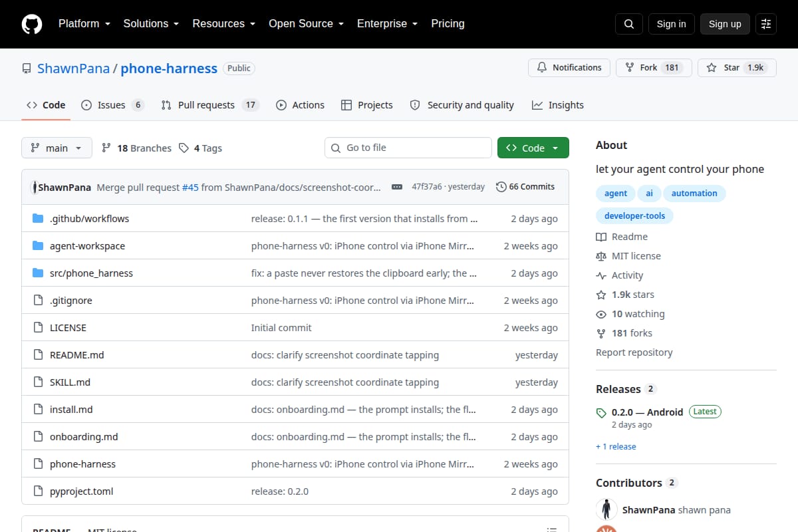Click file icon for LICENSE
The image size is (798, 532).
(38, 328)
